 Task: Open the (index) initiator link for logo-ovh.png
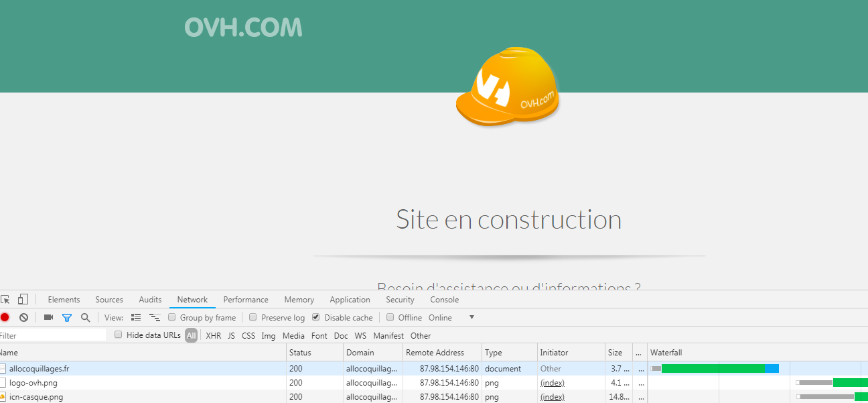click(553, 383)
